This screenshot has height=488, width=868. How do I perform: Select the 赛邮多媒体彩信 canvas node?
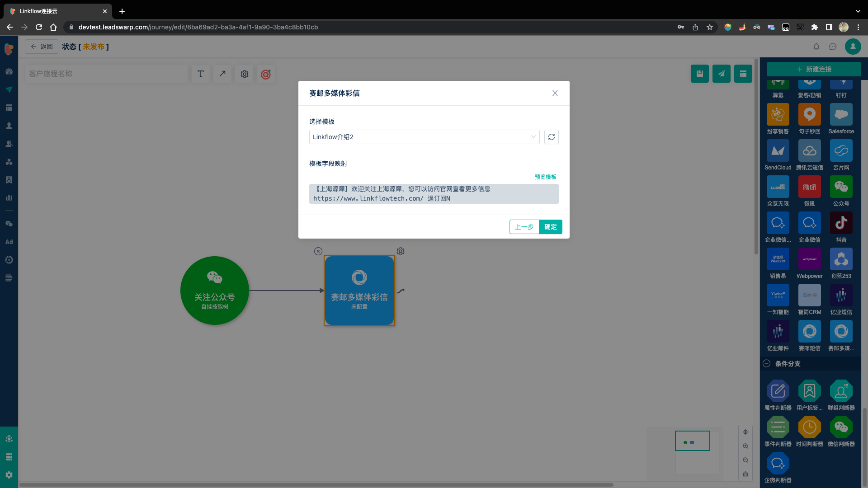[359, 291]
